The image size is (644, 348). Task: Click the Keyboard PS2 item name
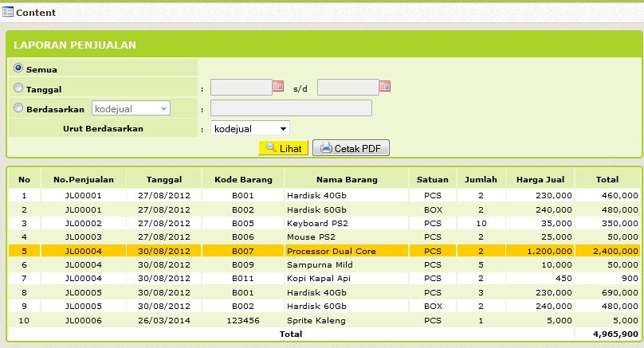[x=317, y=223]
